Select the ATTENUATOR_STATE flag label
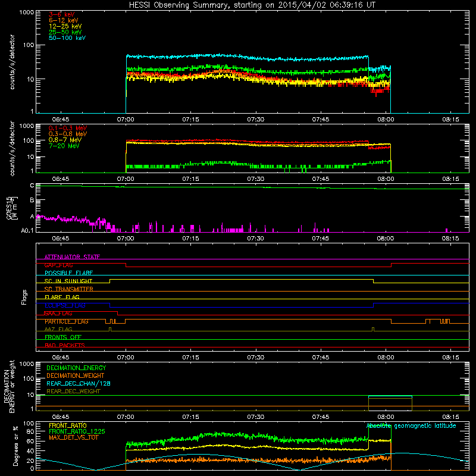The height and width of the screenshot is (476, 476). pyautogui.click(x=72, y=257)
